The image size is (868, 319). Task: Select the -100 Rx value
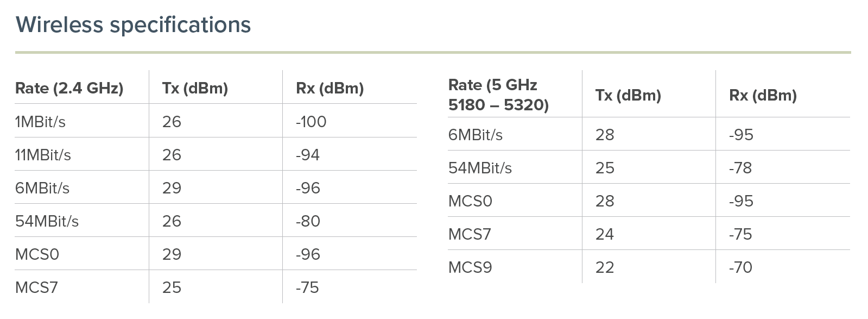pos(311,122)
